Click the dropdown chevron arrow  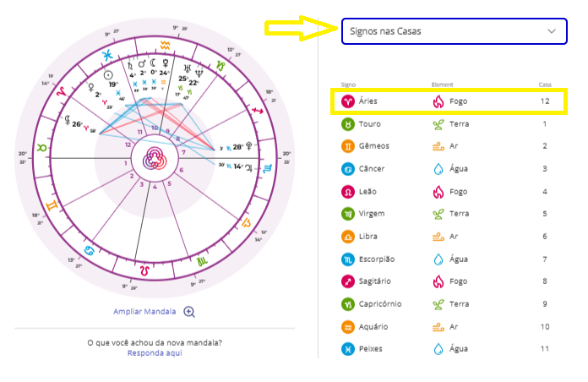click(x=553, y=31)
